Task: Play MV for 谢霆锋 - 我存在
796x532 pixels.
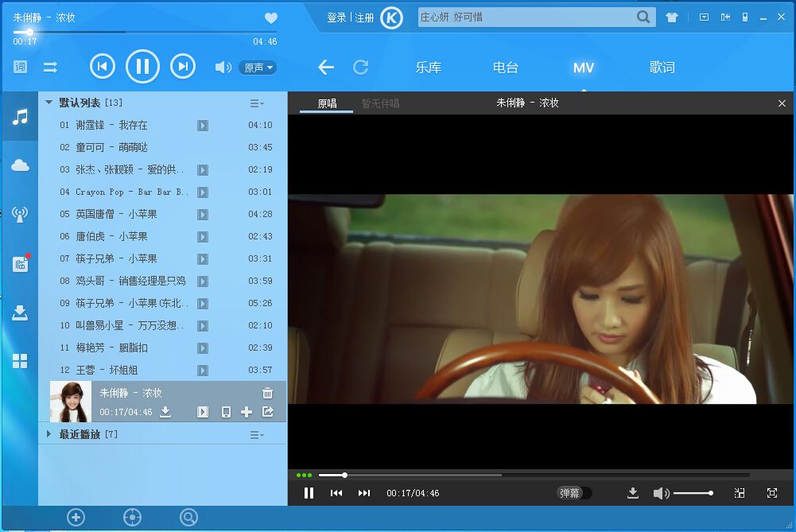Action: [203, 126]
